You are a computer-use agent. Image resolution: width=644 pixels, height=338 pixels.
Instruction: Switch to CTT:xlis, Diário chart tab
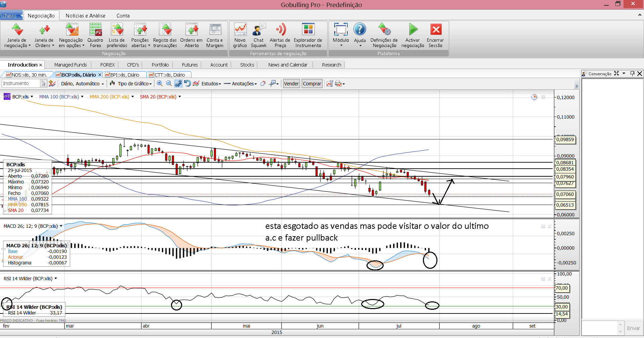click(x=170, y=75)
